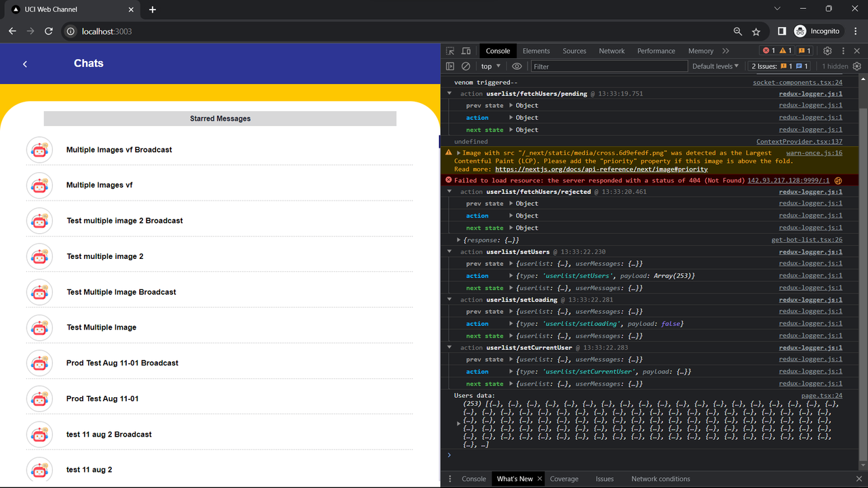This screenshot has width=868, height=488.
Task: Open DevTools customize three-dot menu
Action: point(844,51)
